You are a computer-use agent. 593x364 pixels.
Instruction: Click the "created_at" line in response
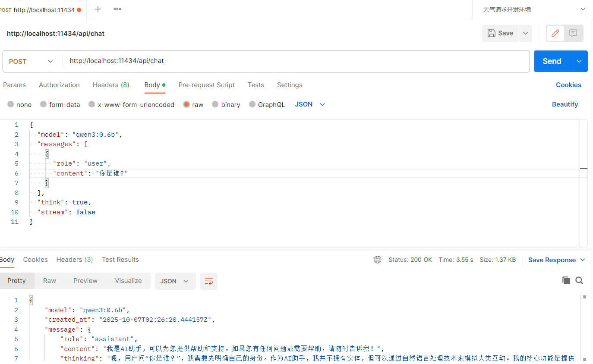(130, 320)
